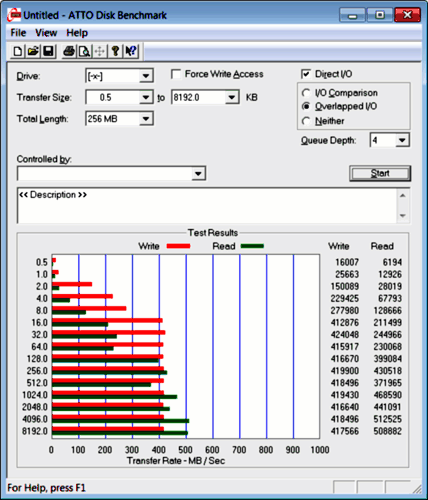Open the Total Length 256 MB dropdown

(146, 119)
